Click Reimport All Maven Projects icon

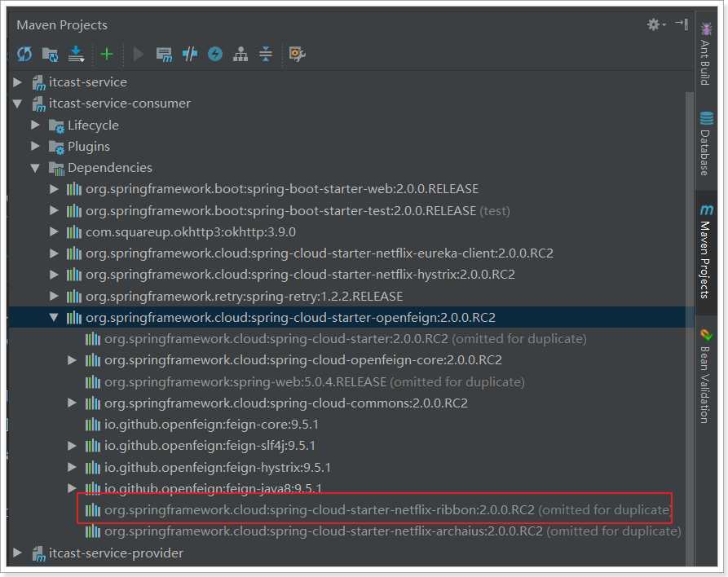[x=24, y=55]
